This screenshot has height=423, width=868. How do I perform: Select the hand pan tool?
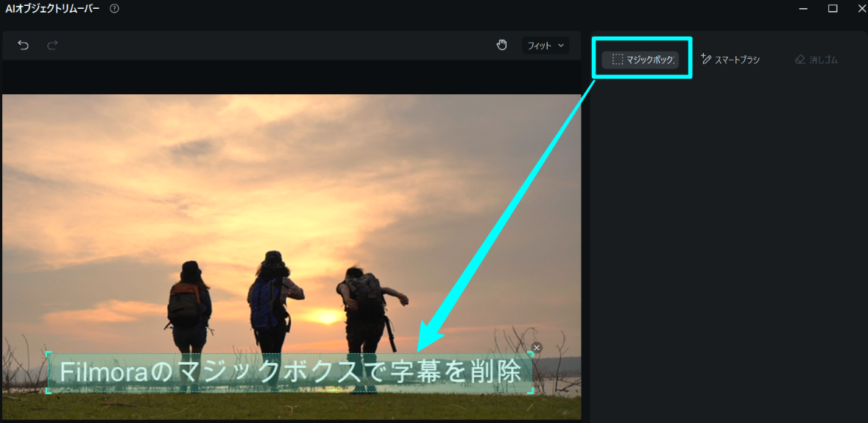pyautogui.click(x=501, y=45)
